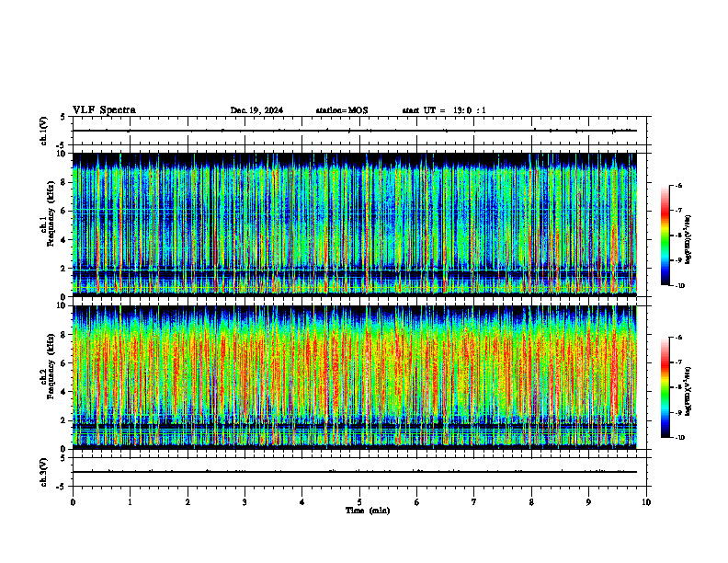Click tick label "9" on the Time axis
The height and width of the screenshot is (563, 728).
[588, 502]
